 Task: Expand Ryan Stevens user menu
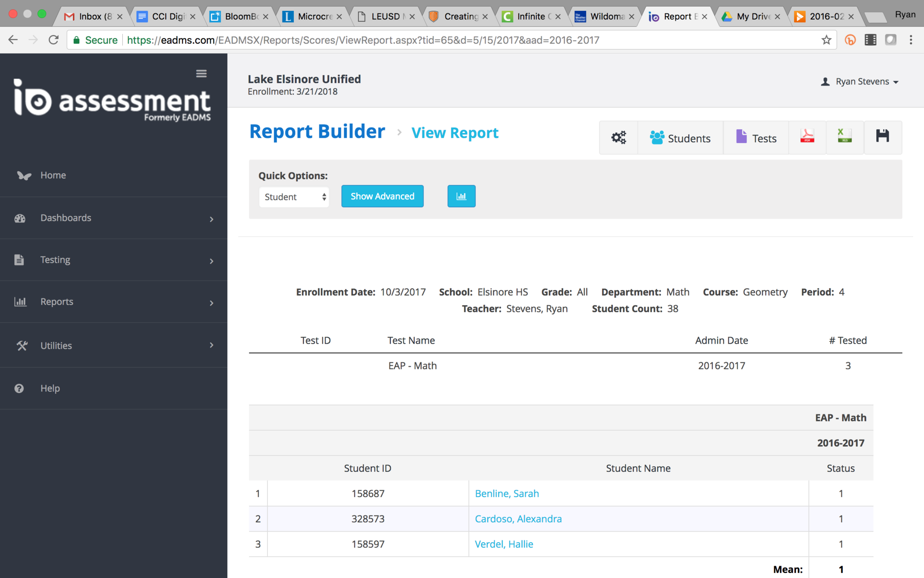[x=861, y=82]
